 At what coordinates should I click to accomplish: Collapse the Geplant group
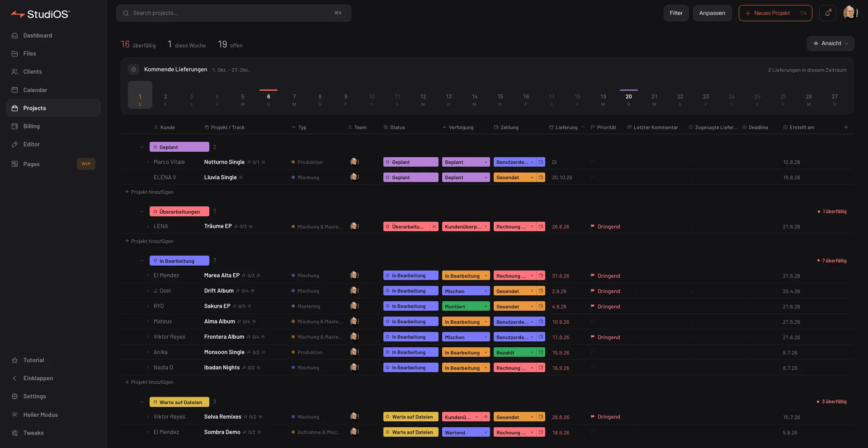[x=142, y=147]
